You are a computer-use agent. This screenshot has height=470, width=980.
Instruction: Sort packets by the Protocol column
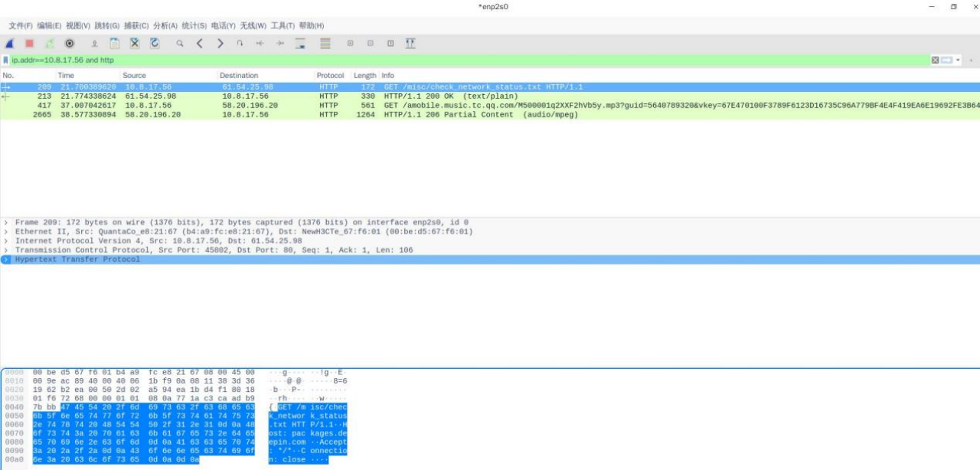(333, 76)
